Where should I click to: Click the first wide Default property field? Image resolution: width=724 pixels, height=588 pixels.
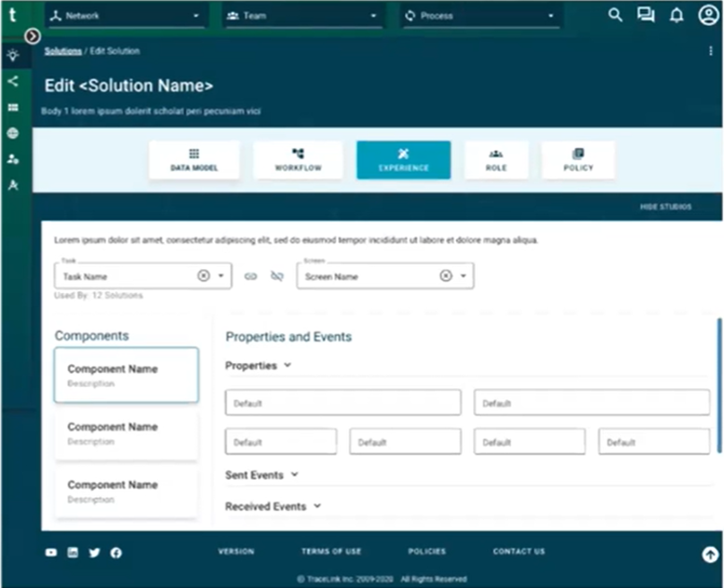coord(343,402)
